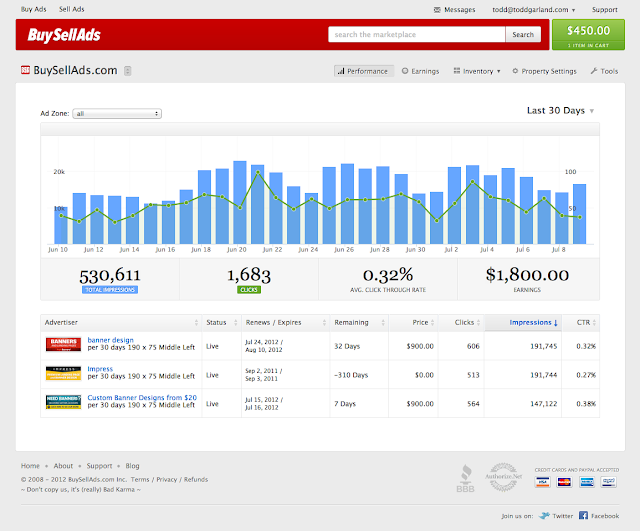640x531 pixels.
Task: Open the Custom Banner Designs ad thumbnail
Action: [63, 402]
